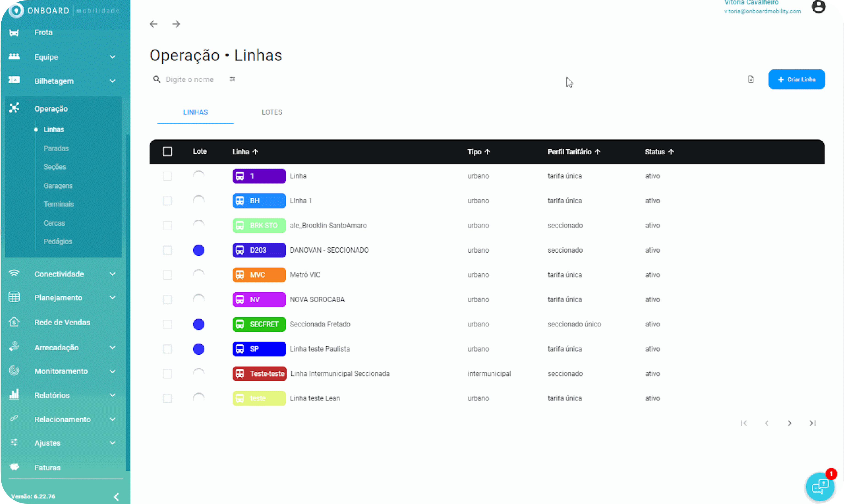Screen dimensions: 844x504
Task: Click the Monitoramento radar icon
Action: click(x=14, y=370)
